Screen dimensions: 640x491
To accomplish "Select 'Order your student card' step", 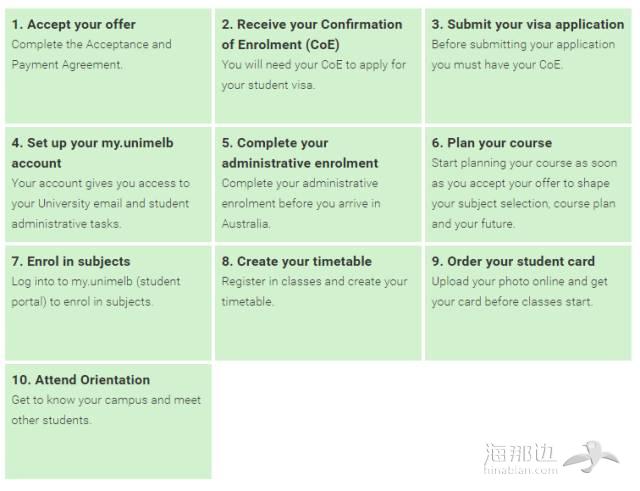I will coord(528,303).
